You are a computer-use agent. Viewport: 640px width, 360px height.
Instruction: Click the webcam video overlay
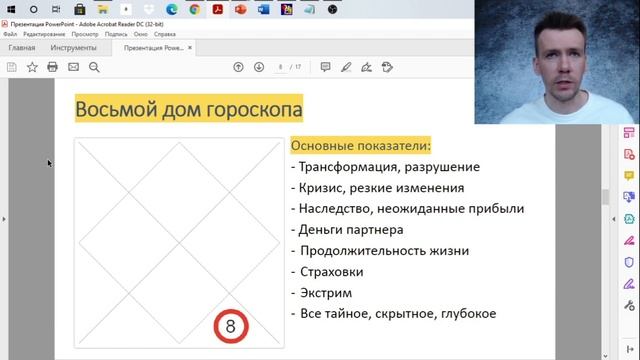tap(557, 62)
